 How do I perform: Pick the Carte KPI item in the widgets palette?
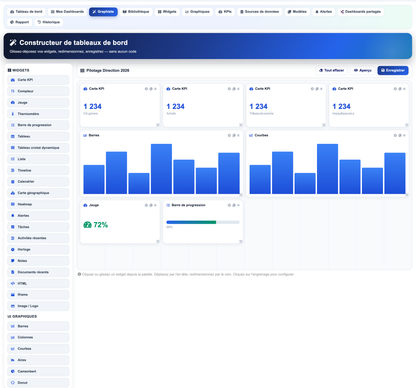(x=38, y=80)
